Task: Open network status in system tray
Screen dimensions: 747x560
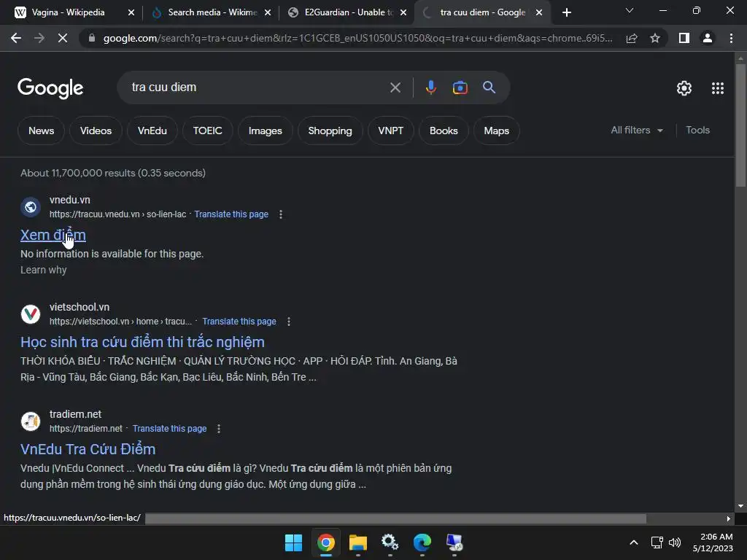Action: pyautogui.click(x=657, y=542)
